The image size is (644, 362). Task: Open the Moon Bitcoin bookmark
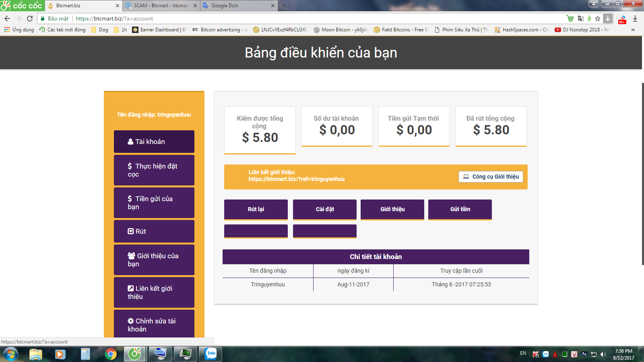click(x=341, y=30)
